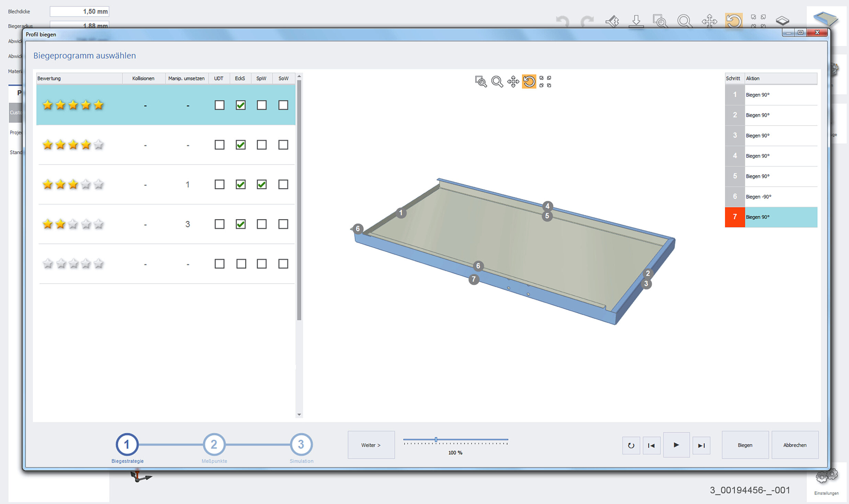Disable EckS checkbox in the two-star row
Image resolution: width=849 pixels, height=504 pixels.
(240, 224)
